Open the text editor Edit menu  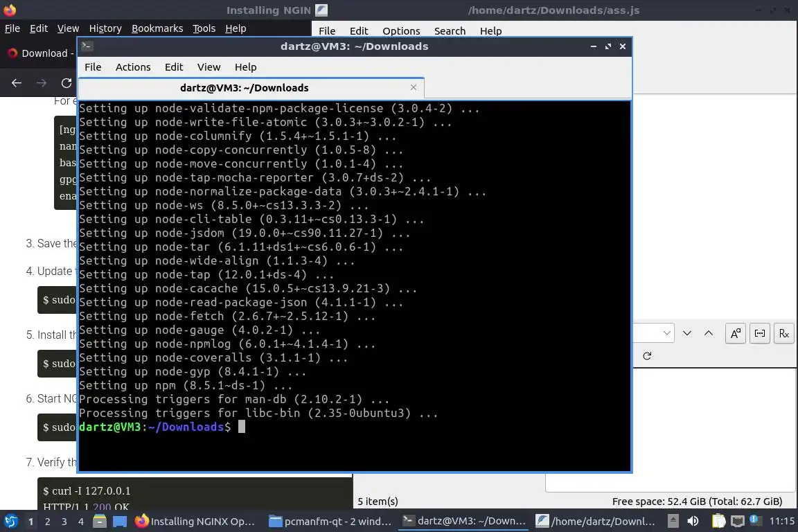pos(359,31)
